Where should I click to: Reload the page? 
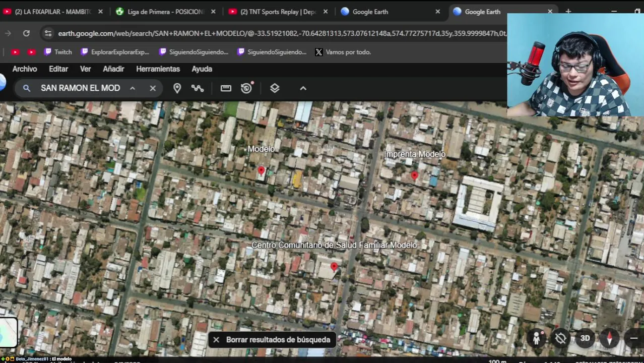[x=26, y=33]
